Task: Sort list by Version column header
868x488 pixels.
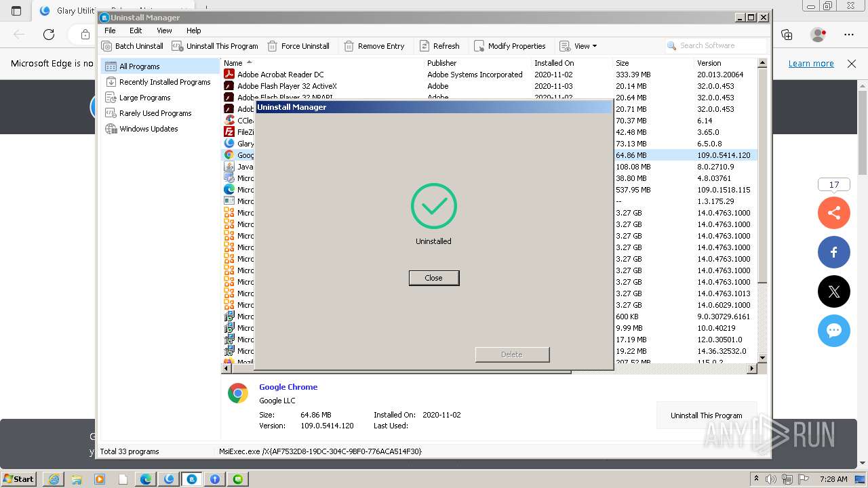Action: (726, 63)
